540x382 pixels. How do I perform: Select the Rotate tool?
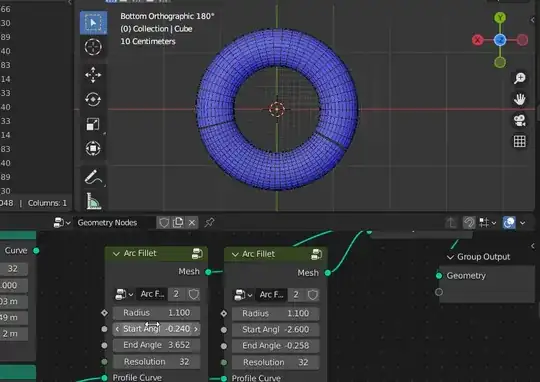pyautogui.click(x=93, y=99)
